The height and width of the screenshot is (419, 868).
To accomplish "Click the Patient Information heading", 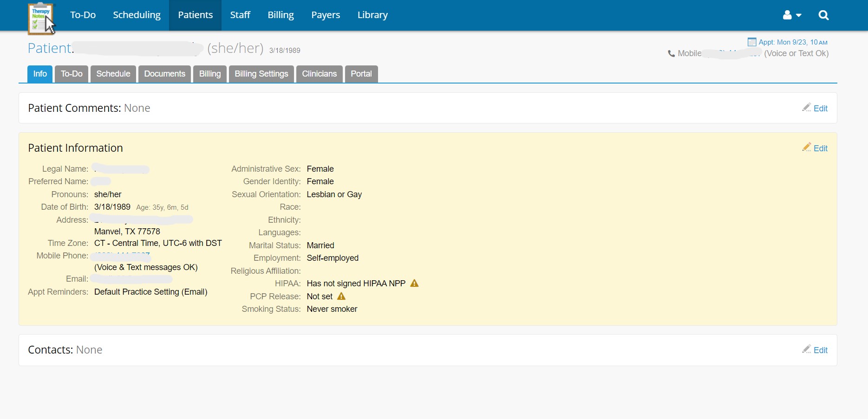I will [x=75, y=148].
